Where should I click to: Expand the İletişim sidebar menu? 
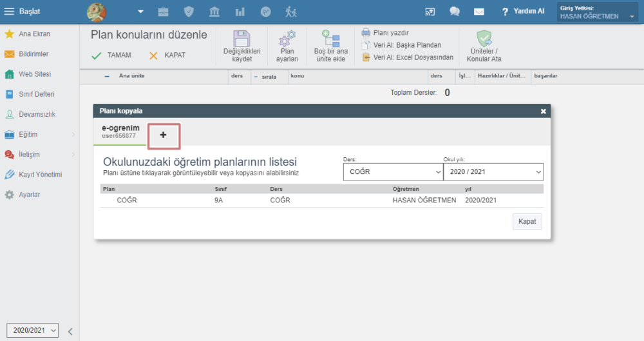tap(37, 155)
